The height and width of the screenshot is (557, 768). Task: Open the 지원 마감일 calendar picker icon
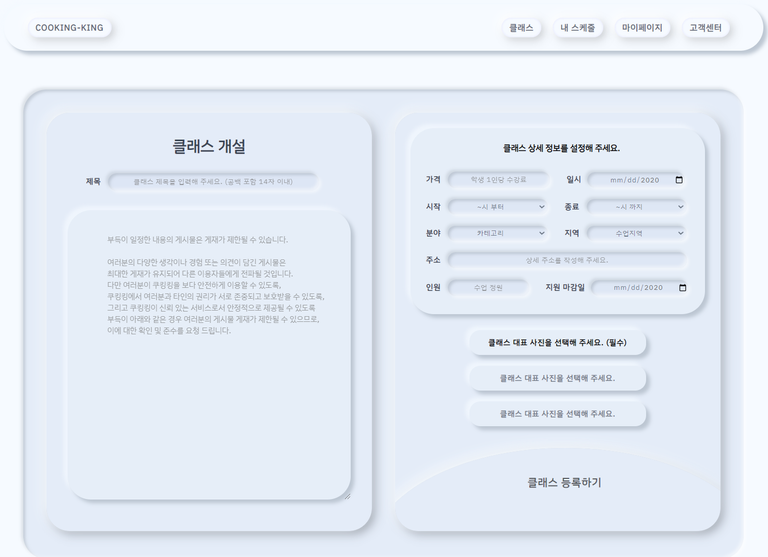click(x=682, y=288)
